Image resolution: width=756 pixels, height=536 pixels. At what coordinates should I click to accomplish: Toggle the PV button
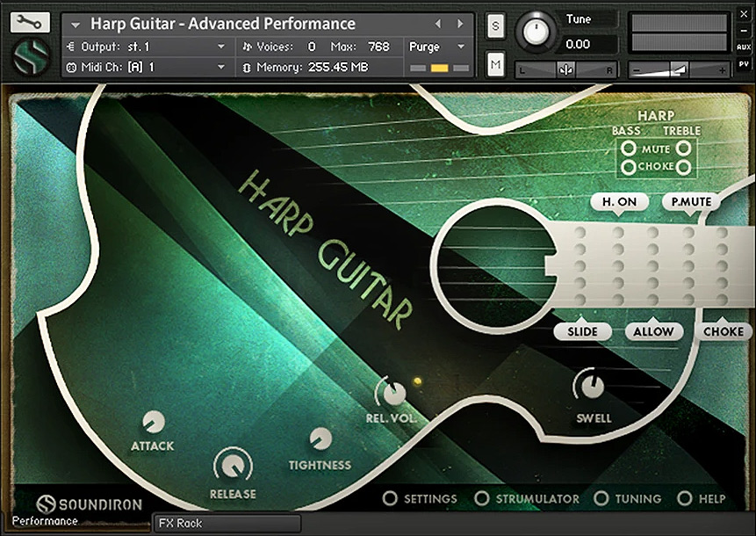tap(744, 63)
